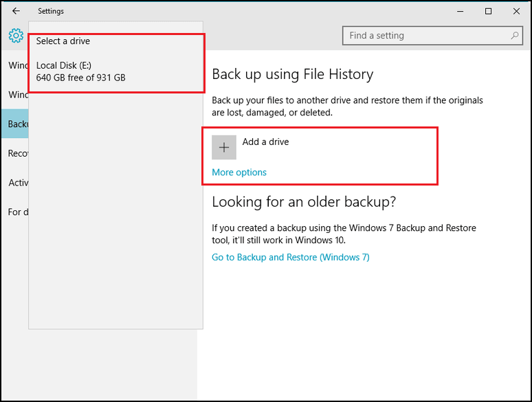Click the magnifier icon in the search box

click(x=515, y=36)
